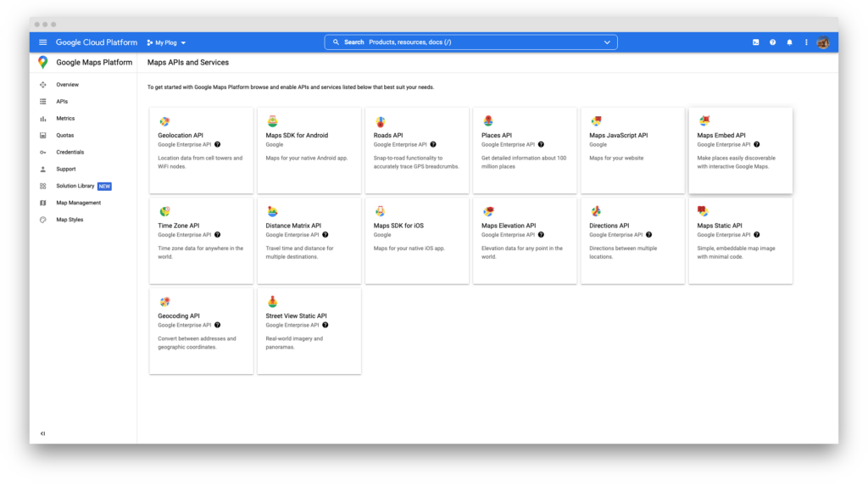Open the Street View Static API title
Image resolution: width=868 pixels, height=486 pixels.
(296, 316)
